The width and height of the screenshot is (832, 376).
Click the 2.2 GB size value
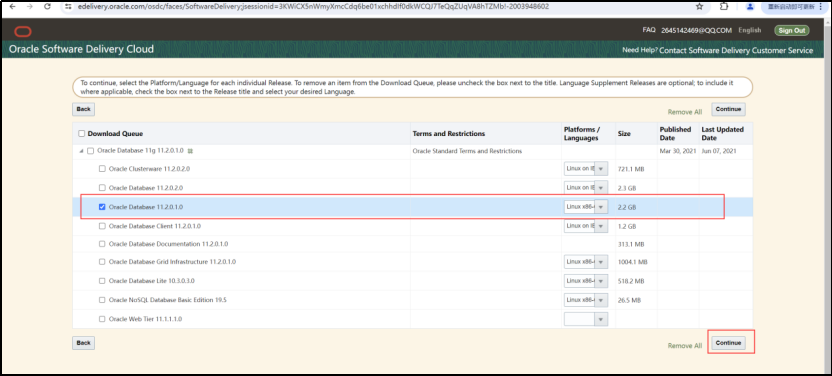(x=627, y=207)
